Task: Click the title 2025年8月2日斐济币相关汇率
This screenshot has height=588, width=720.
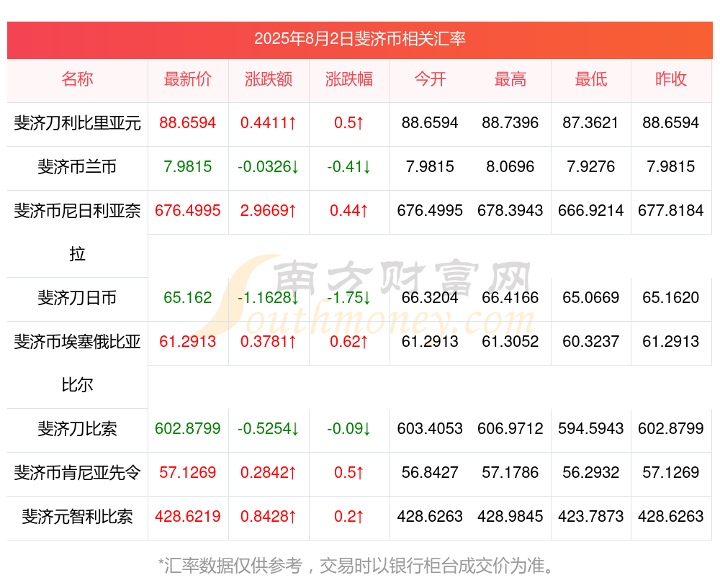Action: pyautogui.click(x=360, y=39)
